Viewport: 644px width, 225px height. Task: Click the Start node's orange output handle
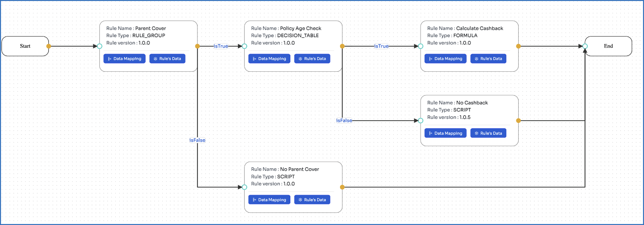tap(48, 46)
